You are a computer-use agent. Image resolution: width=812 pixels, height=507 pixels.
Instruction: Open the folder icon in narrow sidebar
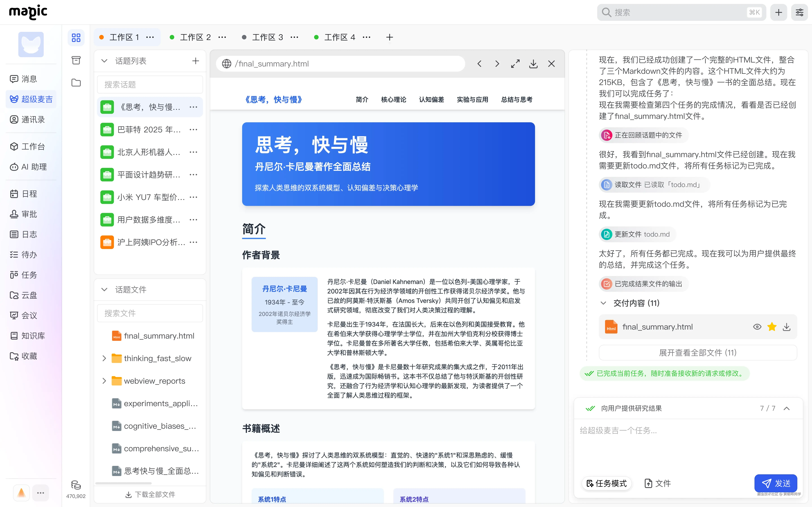click(76, 83)
